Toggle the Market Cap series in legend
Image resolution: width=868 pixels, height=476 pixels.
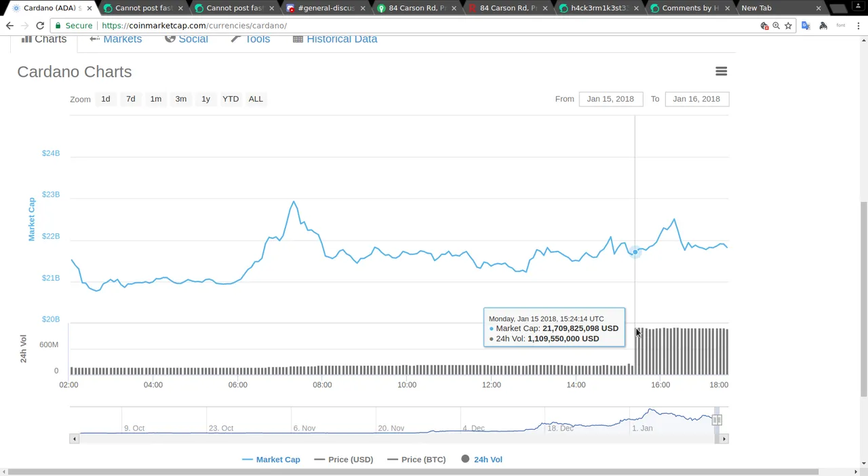tap(271, 460)
